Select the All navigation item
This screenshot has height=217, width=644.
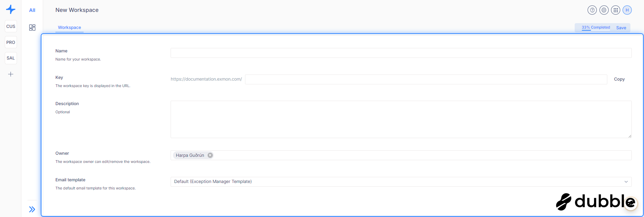click(32, 10)
